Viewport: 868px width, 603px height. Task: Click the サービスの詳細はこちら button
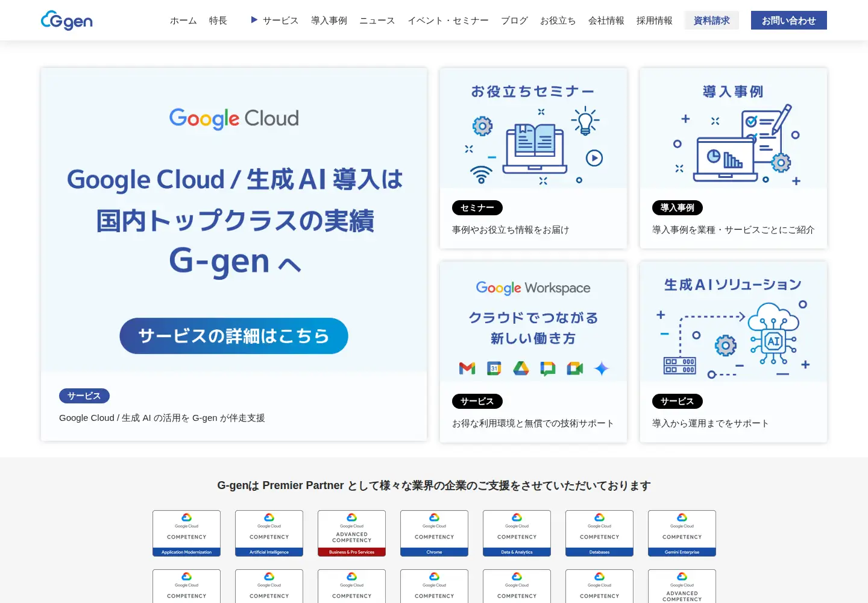(234, 336)
